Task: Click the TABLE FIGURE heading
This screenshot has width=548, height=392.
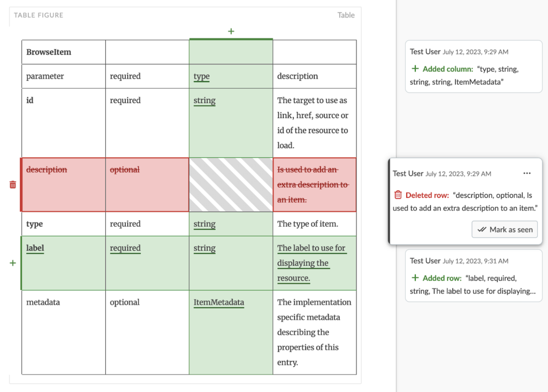Action: 39,15
